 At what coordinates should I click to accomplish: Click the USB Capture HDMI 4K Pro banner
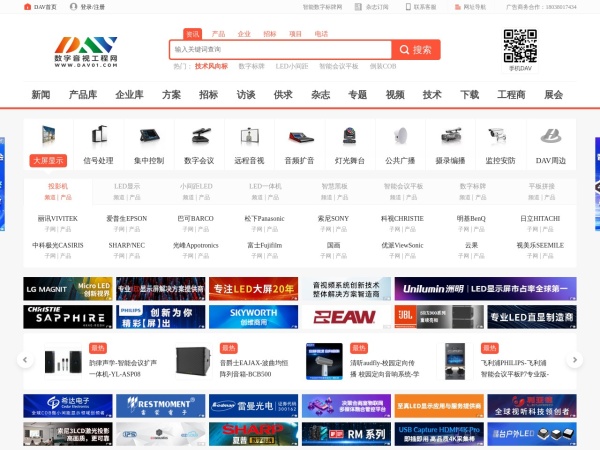click(x=439, y=434)
